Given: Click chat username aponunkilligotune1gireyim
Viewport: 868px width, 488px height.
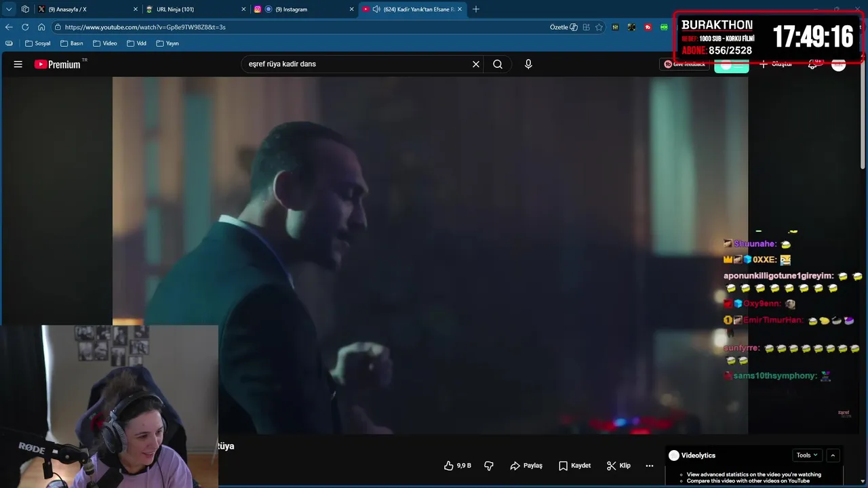Looking at the screenshot, I should [778, 276].
